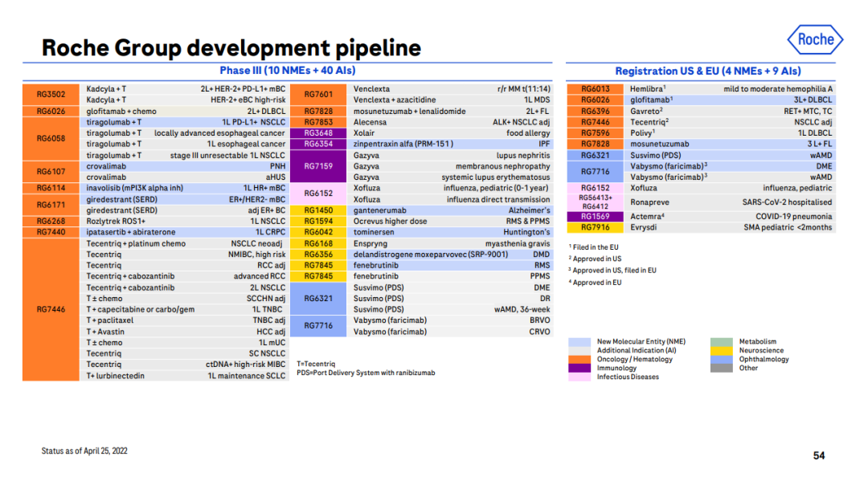Click 'mosunetuzumab + lenalidomide' entry
The image size is (868, 485).
click(x=409, y=111)
